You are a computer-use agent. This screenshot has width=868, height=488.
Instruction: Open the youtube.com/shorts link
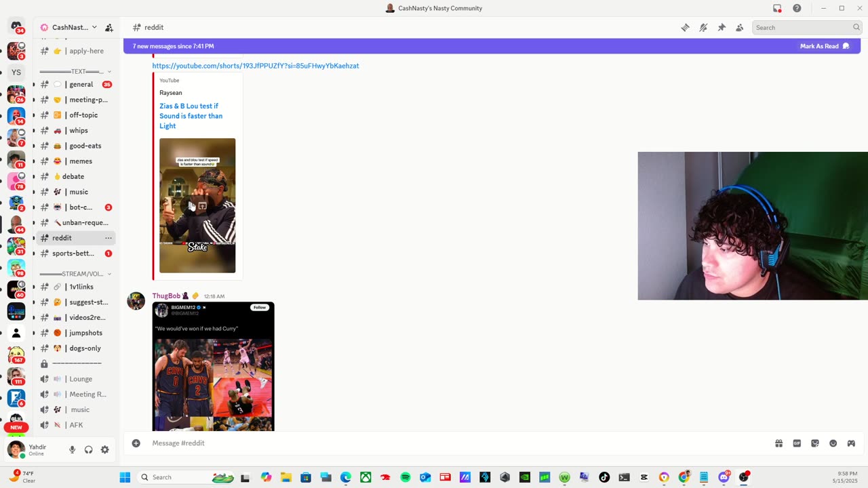point(256,66)
